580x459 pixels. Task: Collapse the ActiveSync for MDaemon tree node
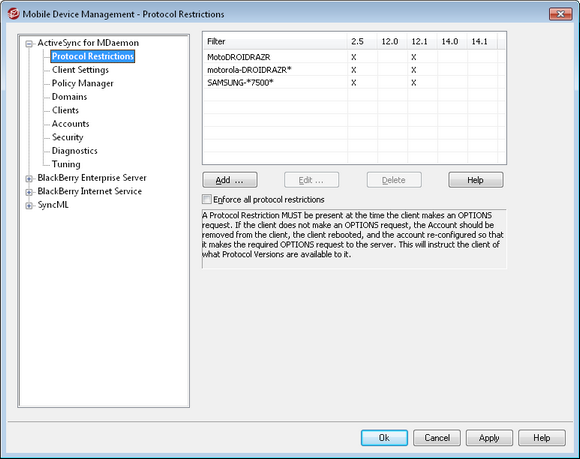pos(29,44)
